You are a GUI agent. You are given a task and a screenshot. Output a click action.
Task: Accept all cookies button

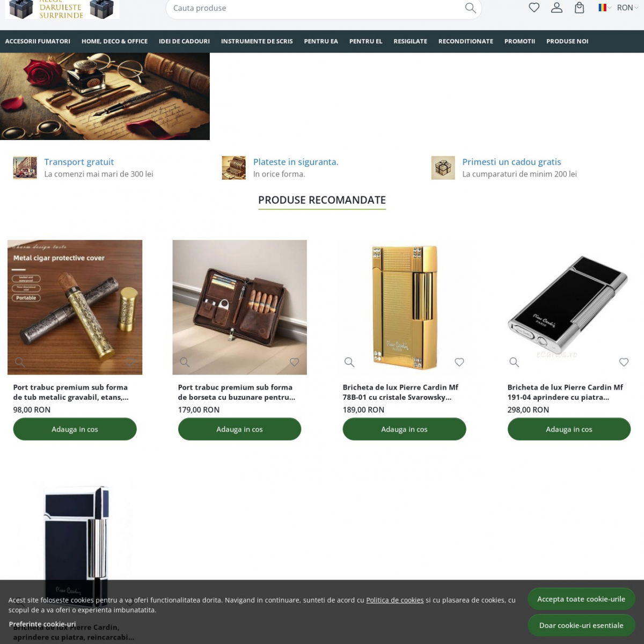pyautogui.click(x=581, y=599)
